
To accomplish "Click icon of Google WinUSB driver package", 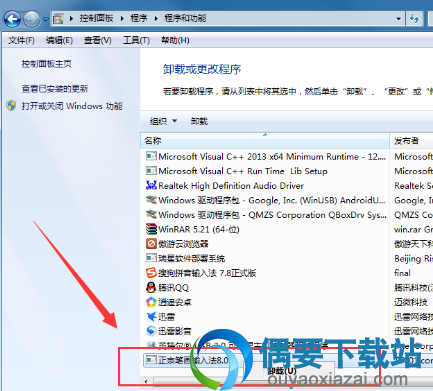I will (151, 200).
